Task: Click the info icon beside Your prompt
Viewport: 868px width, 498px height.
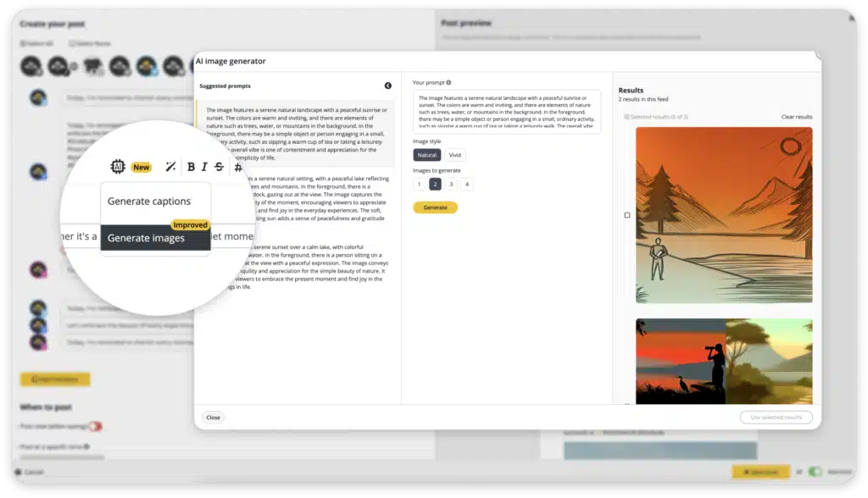Action: [448, 82]
